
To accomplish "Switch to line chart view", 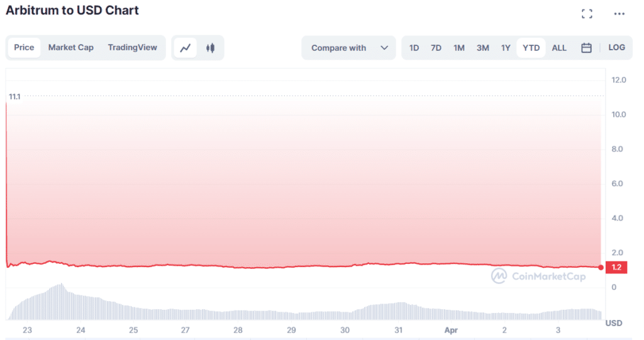I will point(186,48).
